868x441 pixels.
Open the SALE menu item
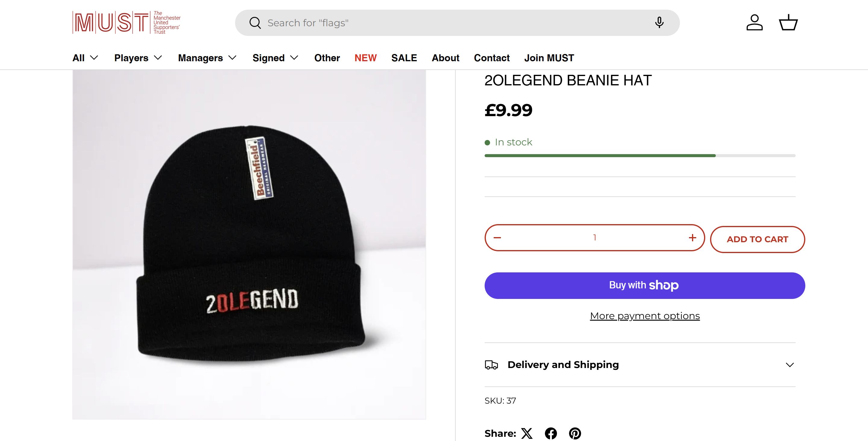[404, 58]
